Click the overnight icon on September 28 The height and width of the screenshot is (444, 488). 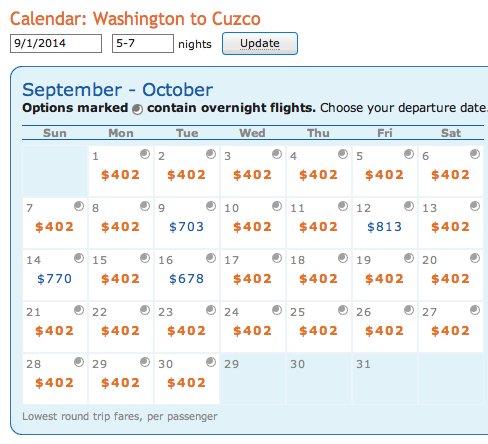point(79,362)
